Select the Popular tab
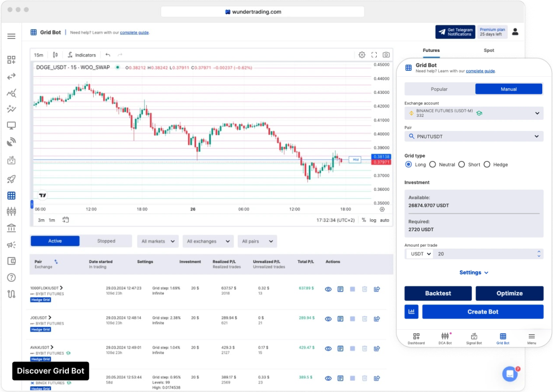The image size is (553, 392). (439, 89)
